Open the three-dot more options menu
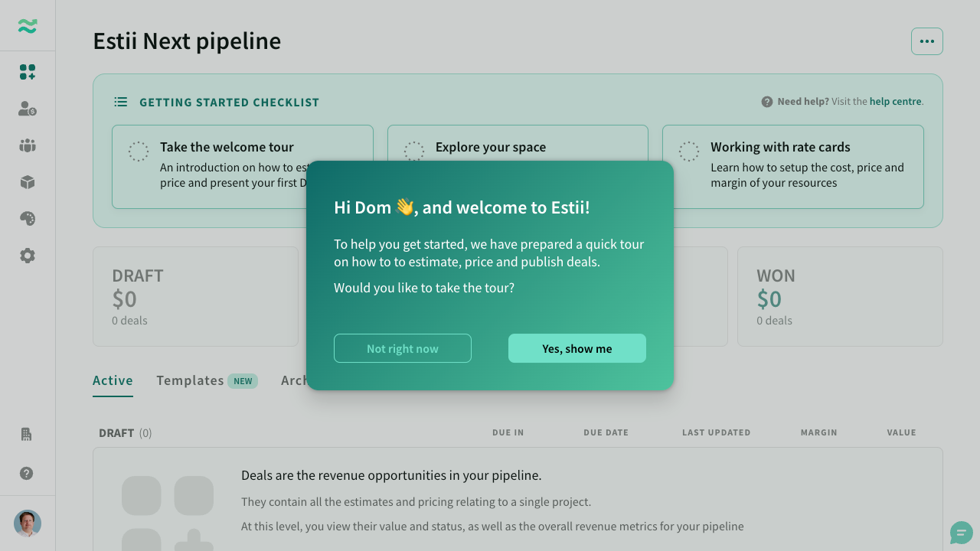Viewport: 980px width, 551px height. [x=927, y=41]
